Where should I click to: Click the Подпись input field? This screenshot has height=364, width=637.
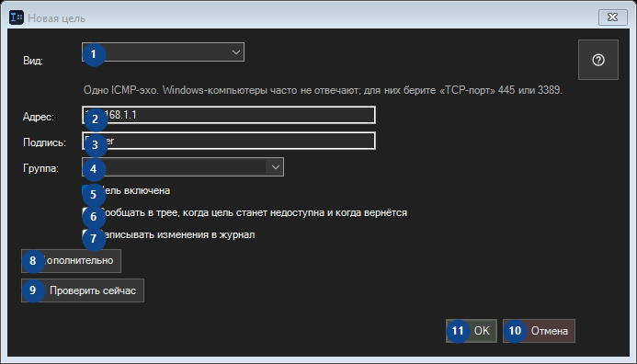coord(229,141)
